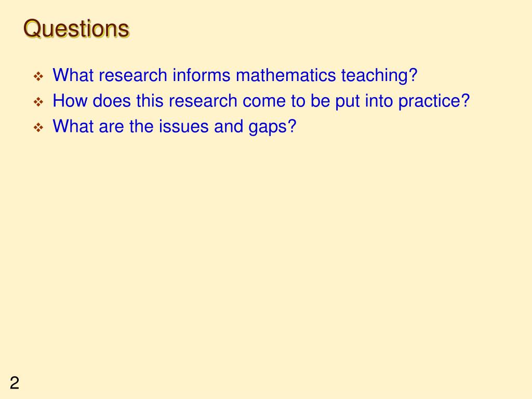This screenshot has height=399, width=532.
Task: Click the slide number 2
Action: tap(14, 383)
